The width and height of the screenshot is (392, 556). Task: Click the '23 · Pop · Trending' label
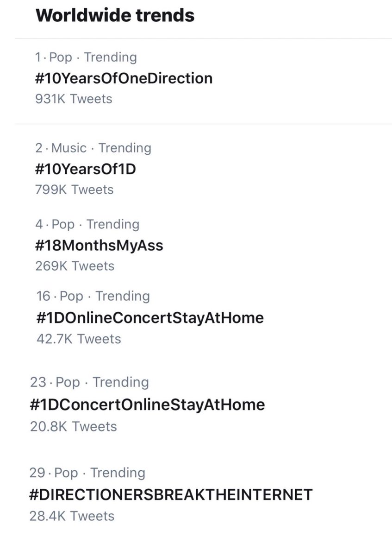click(89, 382)
